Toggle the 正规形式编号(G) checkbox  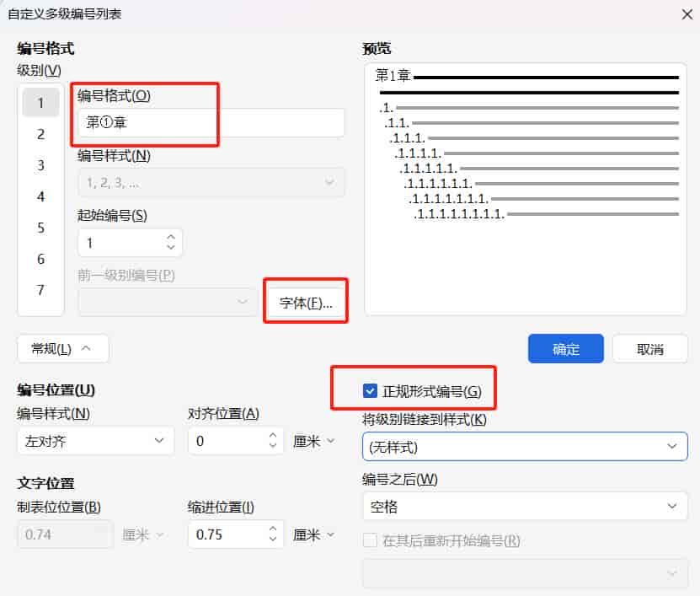coord(370,391)
